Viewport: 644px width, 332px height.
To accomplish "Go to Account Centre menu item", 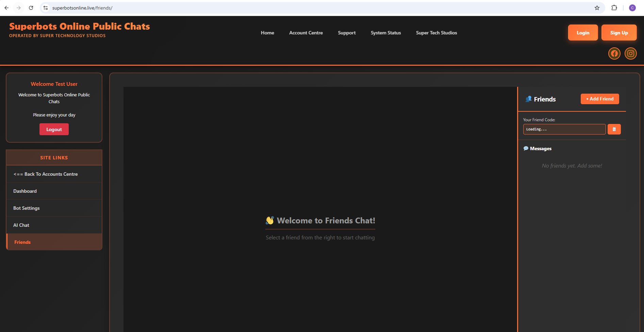I will point(306,33).
